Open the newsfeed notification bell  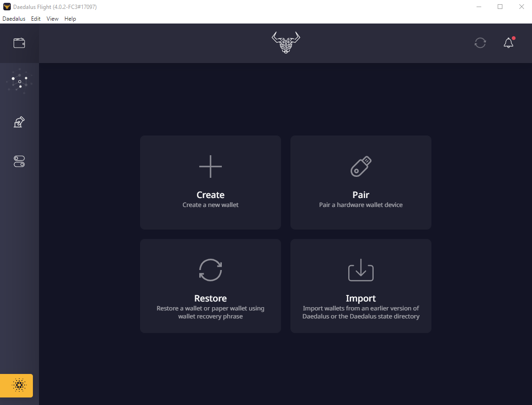(509, 43)
